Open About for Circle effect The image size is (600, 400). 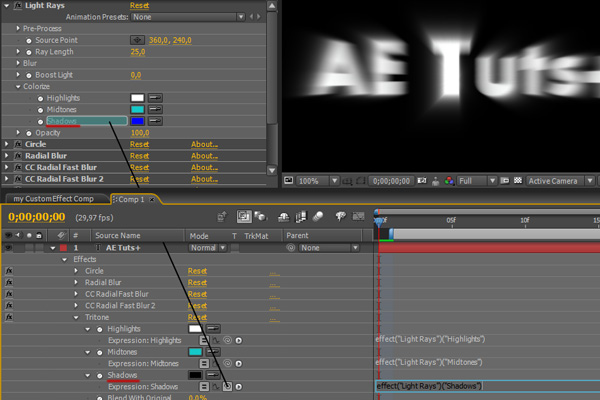204,144
